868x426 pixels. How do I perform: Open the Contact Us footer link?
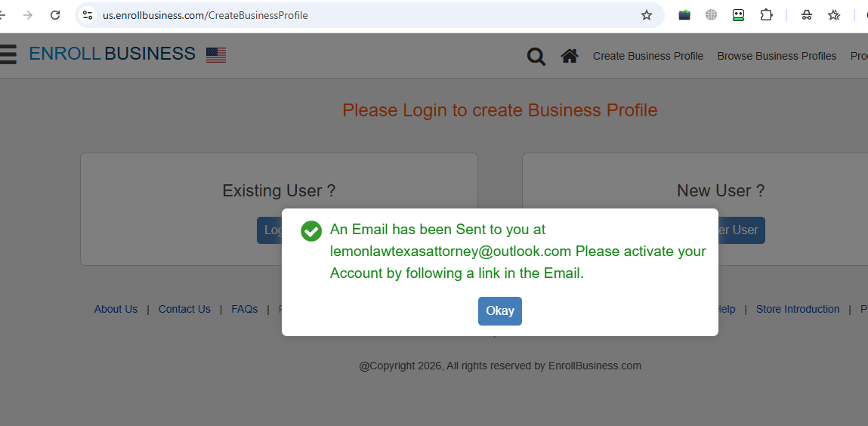tap(184, 309)
